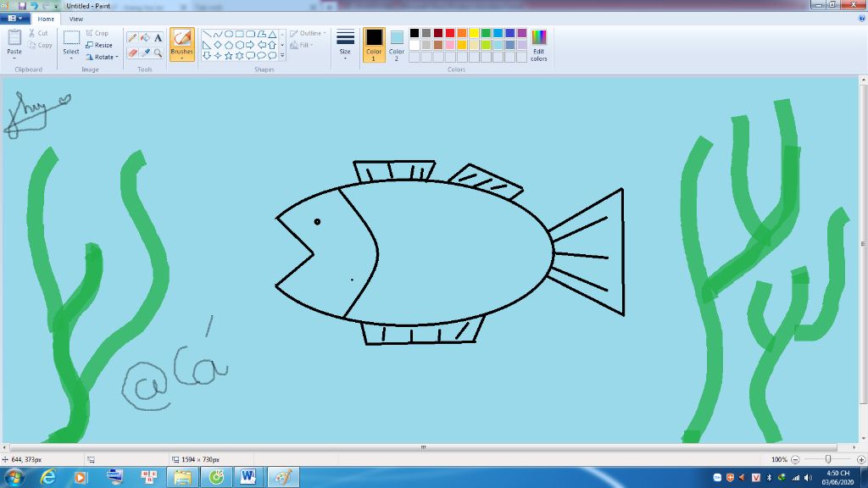Image resolution: width=868 pixels, height=488 pixels.
Task: Open the Resize dialog
Action: [x=99, y=46]
